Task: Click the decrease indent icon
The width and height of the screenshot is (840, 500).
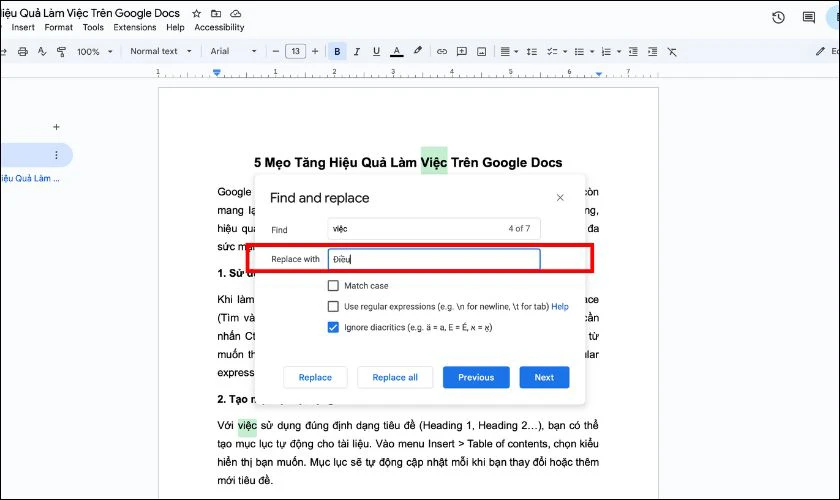Action: [x=633, y=51]
